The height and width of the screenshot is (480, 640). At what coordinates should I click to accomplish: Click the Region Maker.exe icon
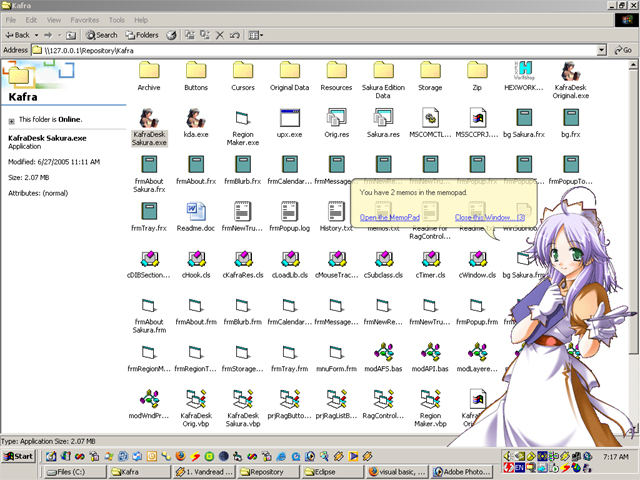point(245,118)
